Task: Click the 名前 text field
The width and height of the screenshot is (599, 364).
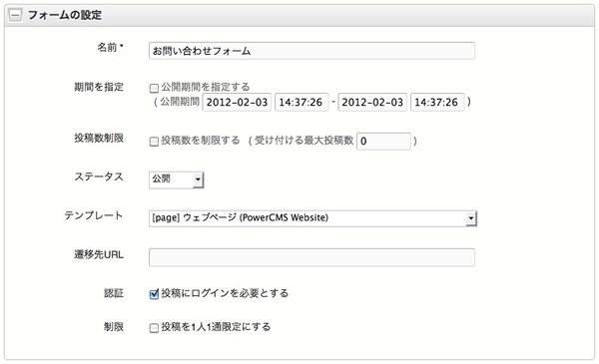Action: [311, 51]
